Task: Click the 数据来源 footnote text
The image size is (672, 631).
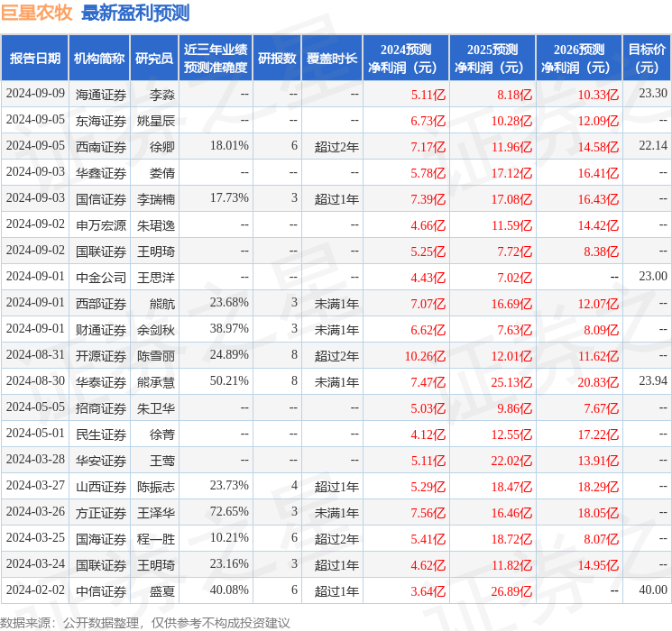Action: [145, 622]
